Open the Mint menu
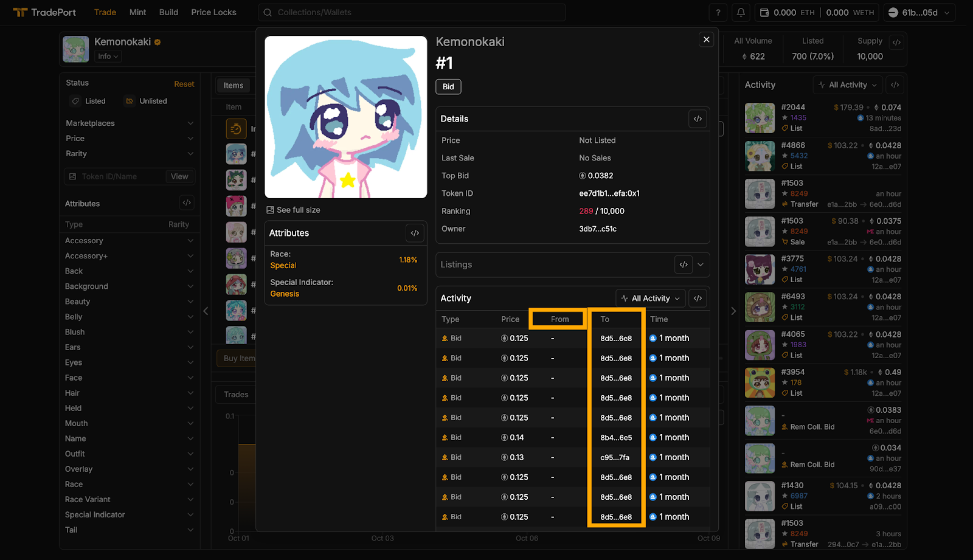This screenshot has width=973, height=560. tap(137, 12)
